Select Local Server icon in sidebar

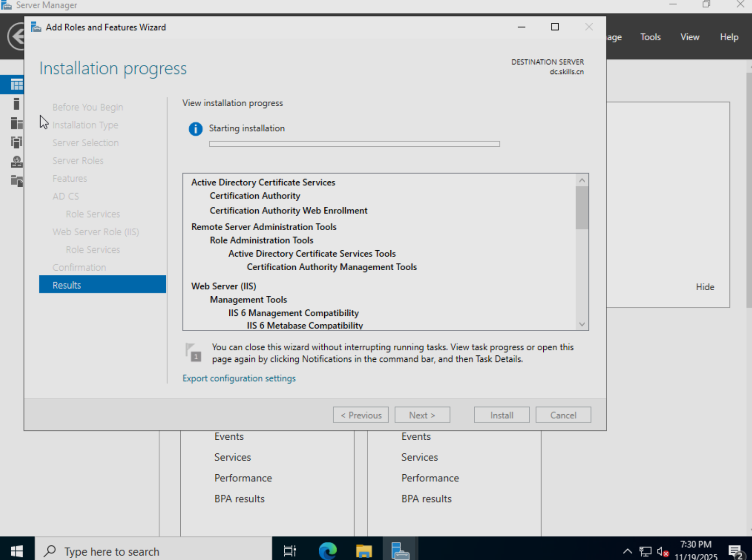pyautogui.click(x=17, y=103)
